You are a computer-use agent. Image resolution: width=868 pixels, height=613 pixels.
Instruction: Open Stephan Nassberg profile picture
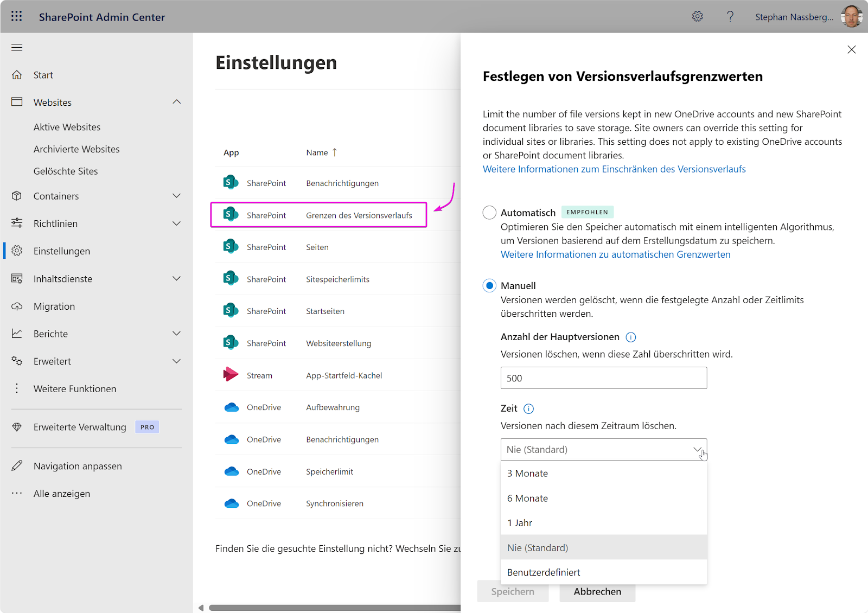[x=851, y=16]
